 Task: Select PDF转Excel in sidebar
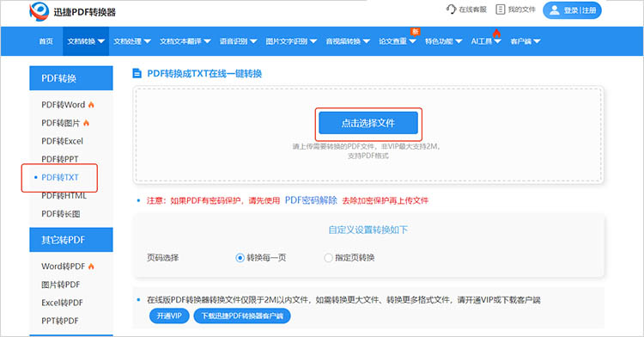[x=62, y=141]
